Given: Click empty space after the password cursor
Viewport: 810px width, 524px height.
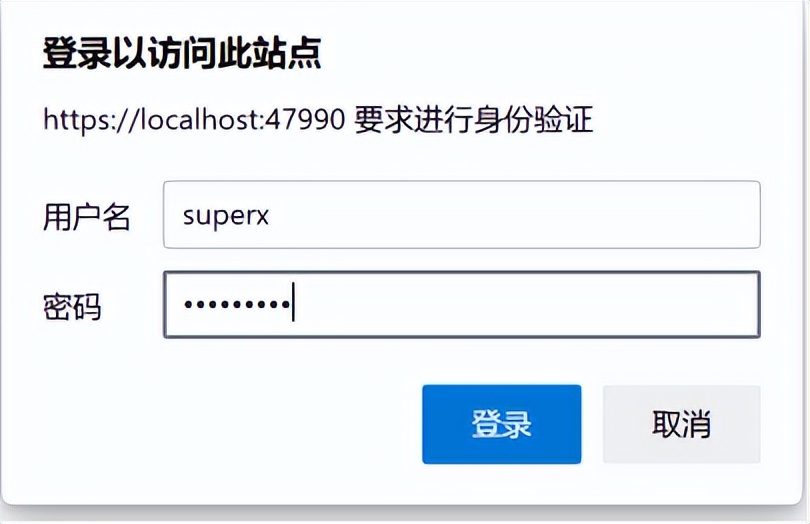Looking at the screenshot, I should coord(524,304).
